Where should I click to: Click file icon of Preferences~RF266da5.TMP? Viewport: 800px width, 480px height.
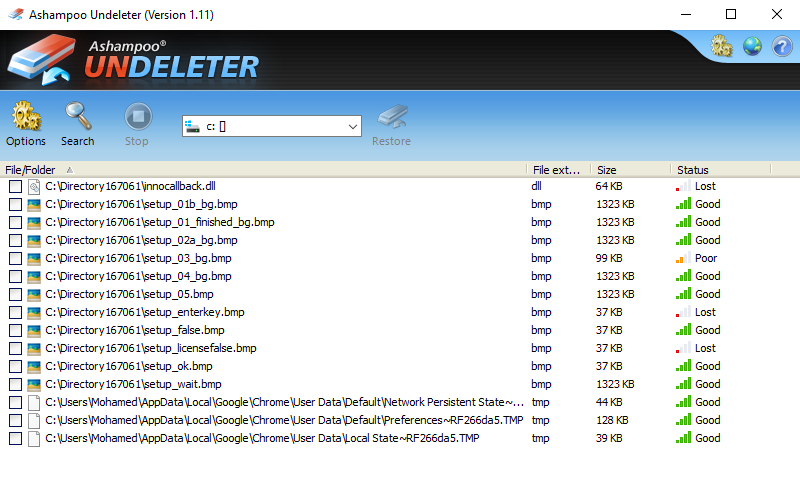[x=34, y=421]
